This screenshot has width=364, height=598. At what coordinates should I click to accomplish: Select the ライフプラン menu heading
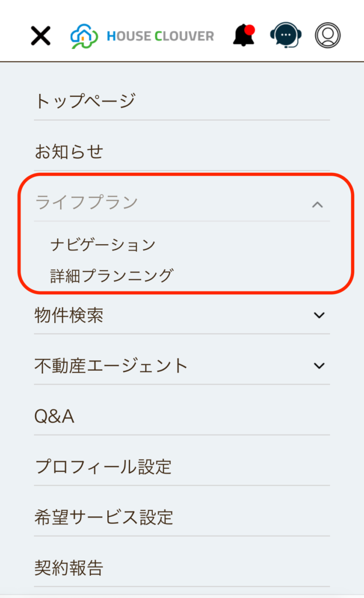(86, 202)
